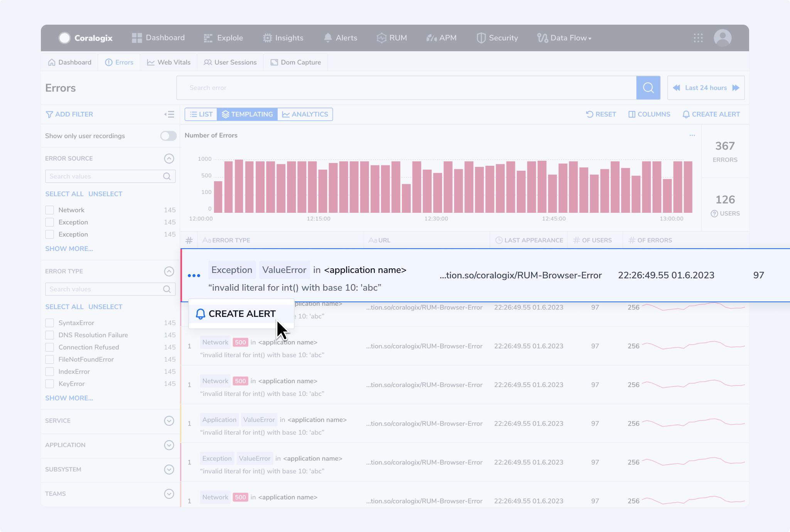Expand the SERVICE filter section

coord(169,420)
